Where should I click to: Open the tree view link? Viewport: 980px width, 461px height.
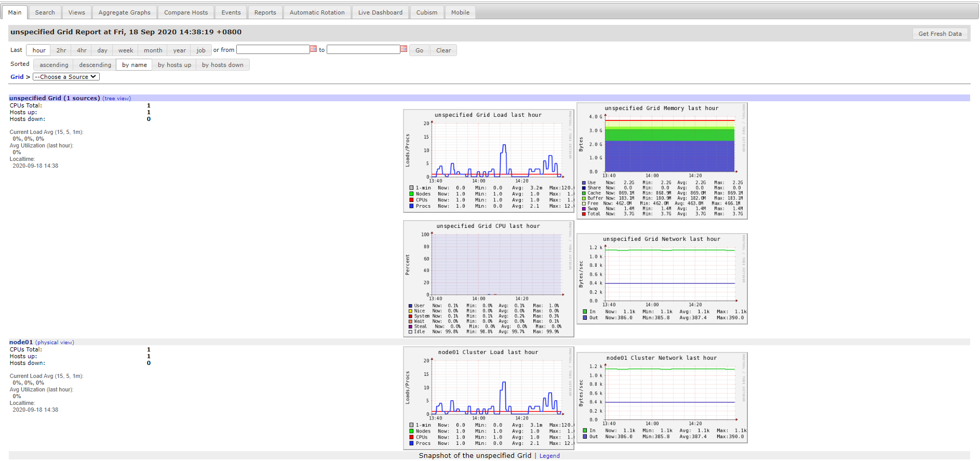click(117, 98)
